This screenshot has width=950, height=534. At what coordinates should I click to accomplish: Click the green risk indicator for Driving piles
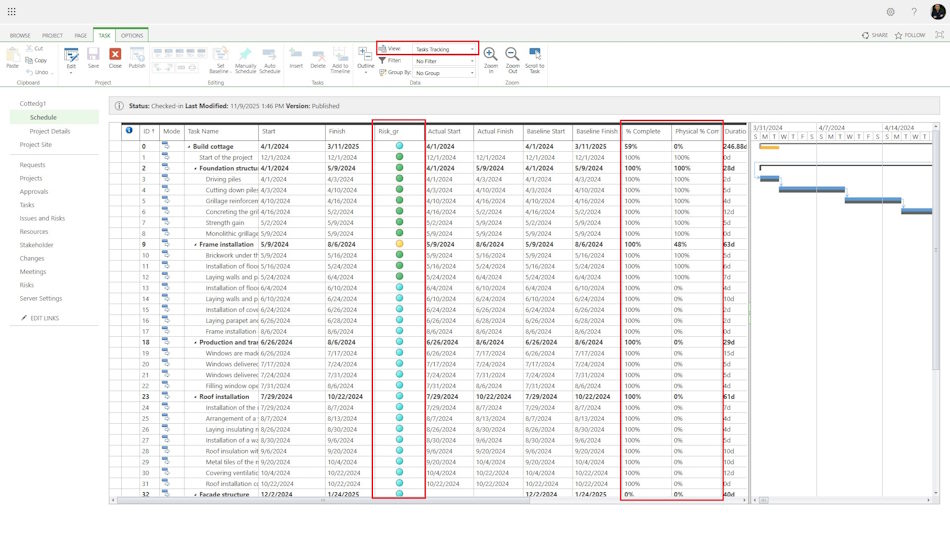click(x=399, y=179)
